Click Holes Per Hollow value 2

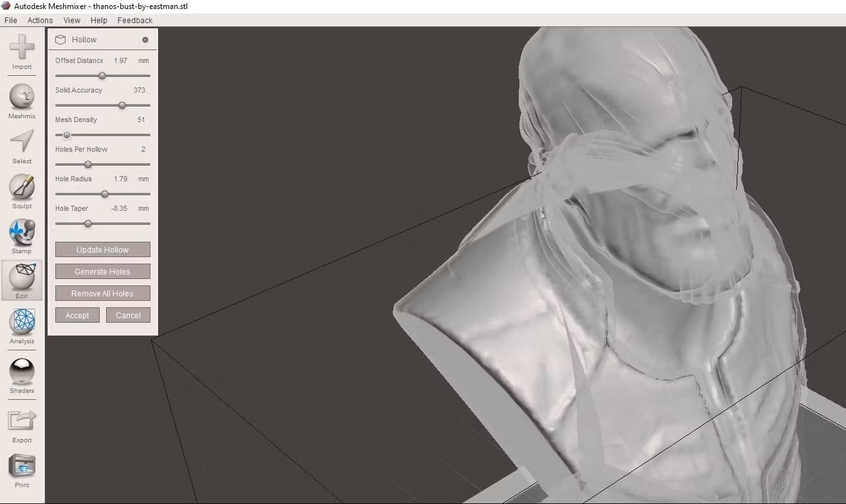143,149
